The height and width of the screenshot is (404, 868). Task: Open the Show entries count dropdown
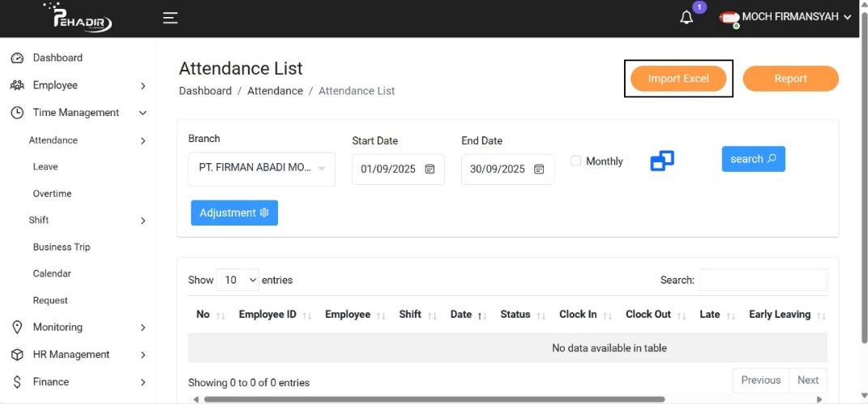click(237, 280)
